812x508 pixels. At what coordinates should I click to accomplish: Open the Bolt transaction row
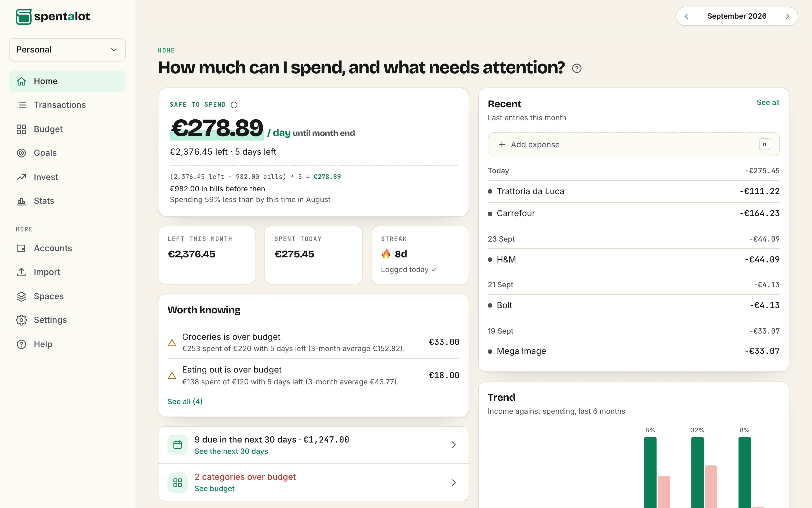(x=634, y=305)
